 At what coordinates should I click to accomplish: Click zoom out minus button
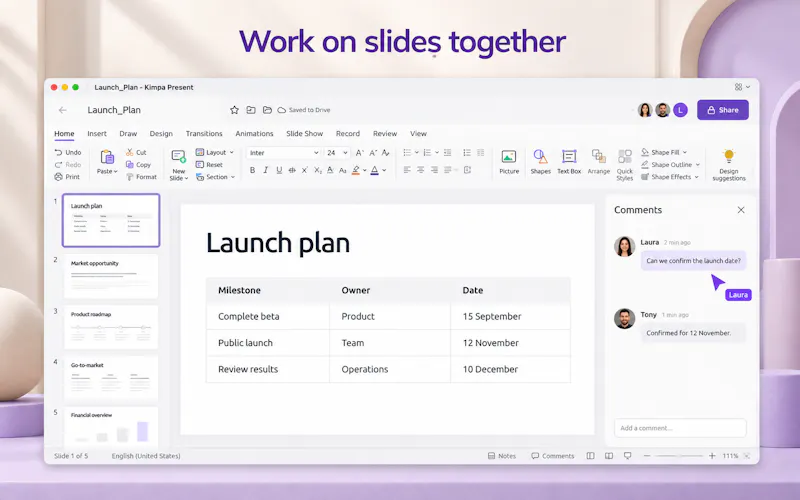pos(646,456)
